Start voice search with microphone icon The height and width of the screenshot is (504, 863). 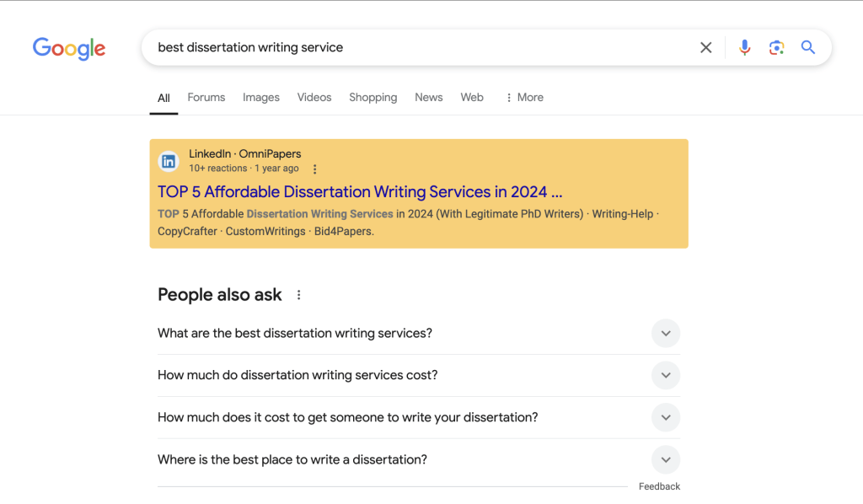click(744, 47)
